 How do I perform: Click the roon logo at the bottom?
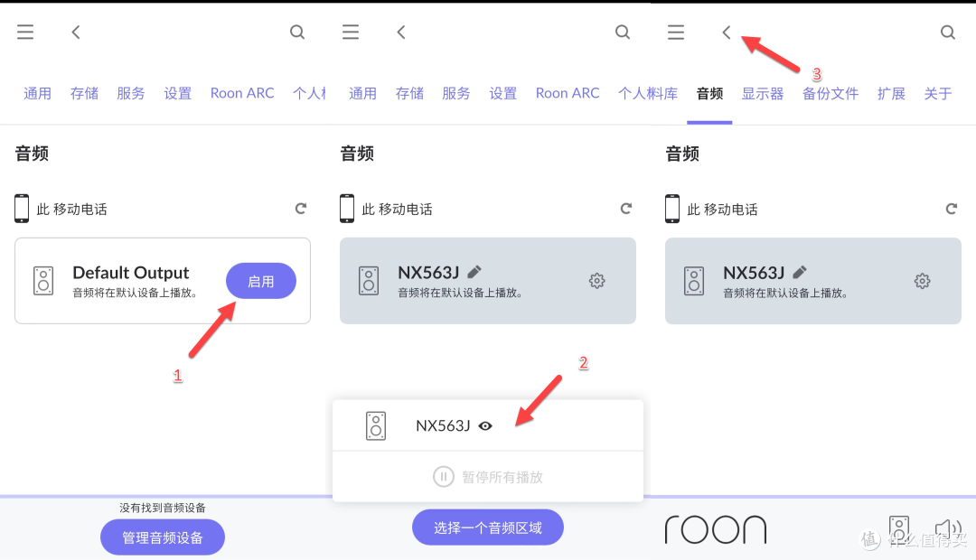pyautogui.click(x=715, y=528)
